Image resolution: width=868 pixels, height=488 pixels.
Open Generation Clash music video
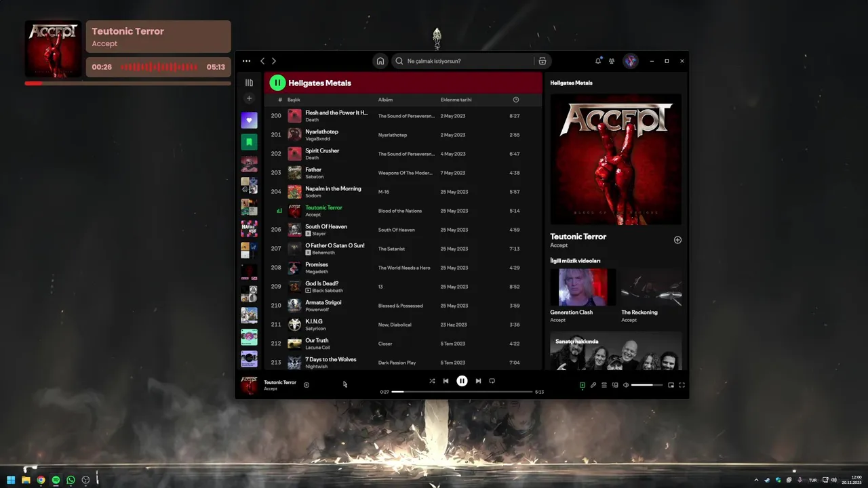coord(583,287)
